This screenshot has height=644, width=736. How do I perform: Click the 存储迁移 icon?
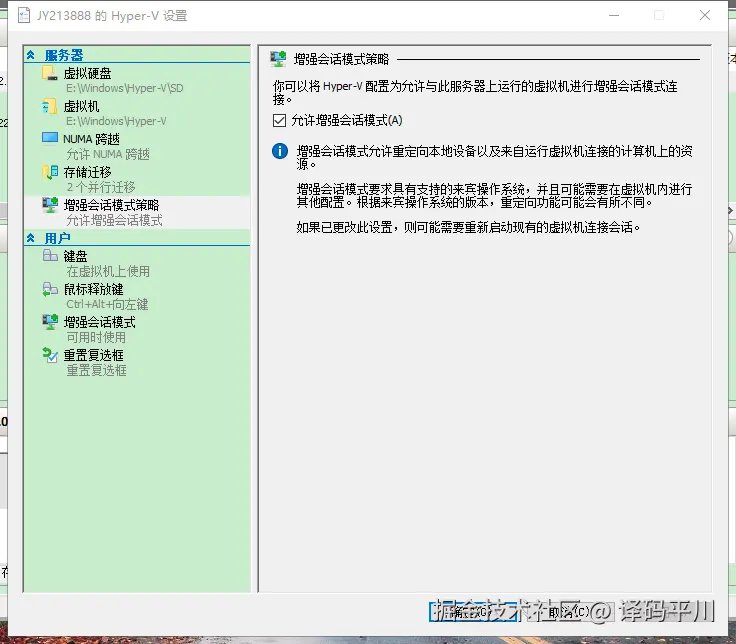(x=49, y=172)
